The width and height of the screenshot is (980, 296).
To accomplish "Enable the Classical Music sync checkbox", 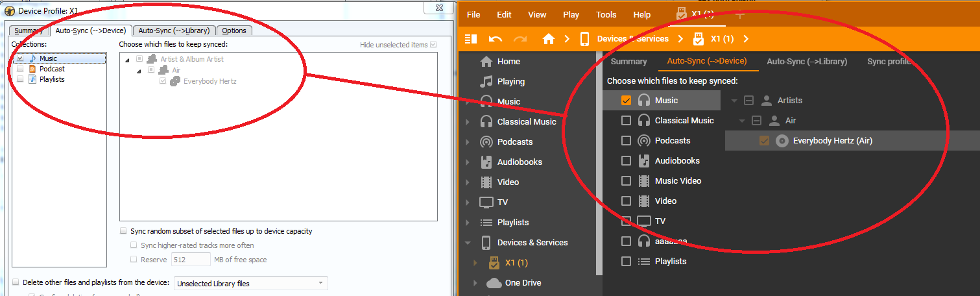I will point(626,121).
